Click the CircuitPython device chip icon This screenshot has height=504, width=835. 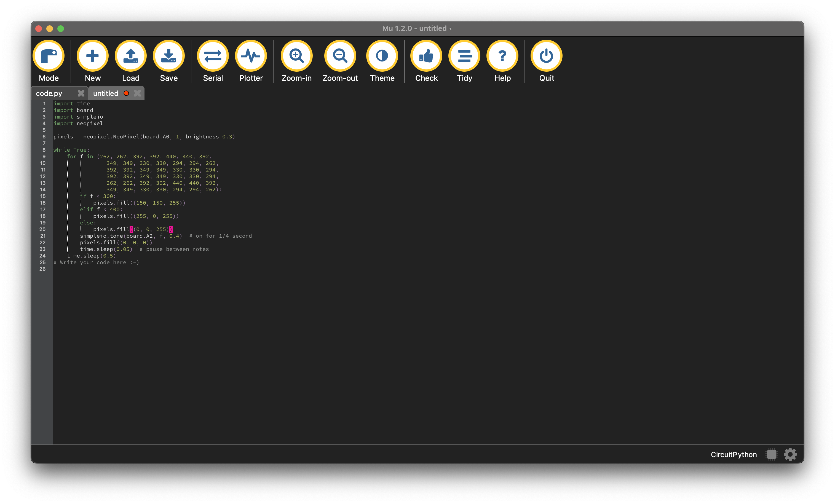point(771,454)
